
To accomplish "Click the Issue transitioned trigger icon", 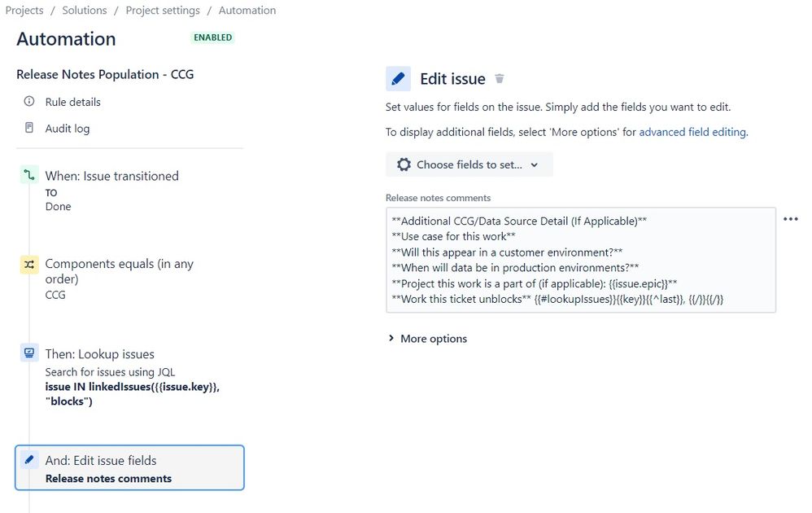I will (28, 174).
